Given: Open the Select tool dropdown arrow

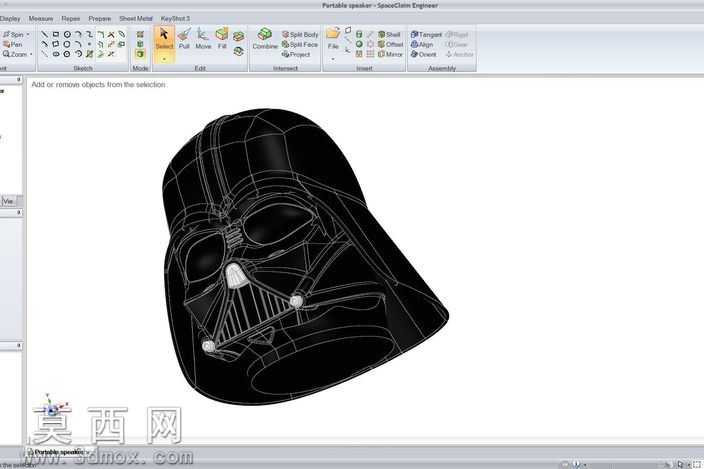Looking at the screenshot, I should [164, 59].
